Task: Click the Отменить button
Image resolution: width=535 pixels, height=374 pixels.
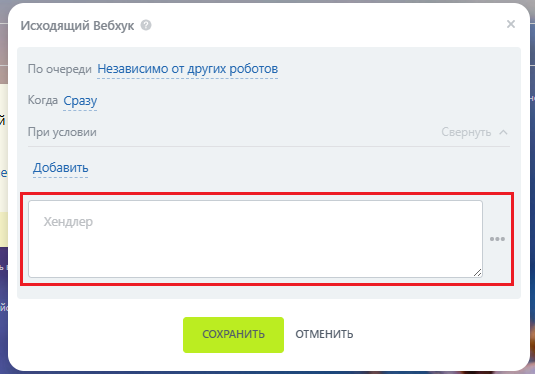Action: pyautogui.click(x=324, y=334)
